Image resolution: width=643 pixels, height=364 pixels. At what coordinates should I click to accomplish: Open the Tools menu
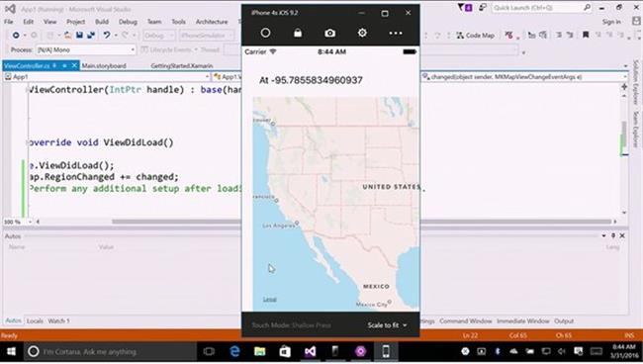click(x=178, y=22)
